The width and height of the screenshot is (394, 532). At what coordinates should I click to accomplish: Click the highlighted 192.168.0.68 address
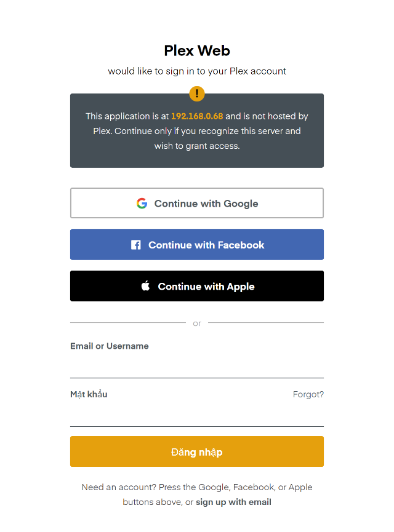pos(197,116)
